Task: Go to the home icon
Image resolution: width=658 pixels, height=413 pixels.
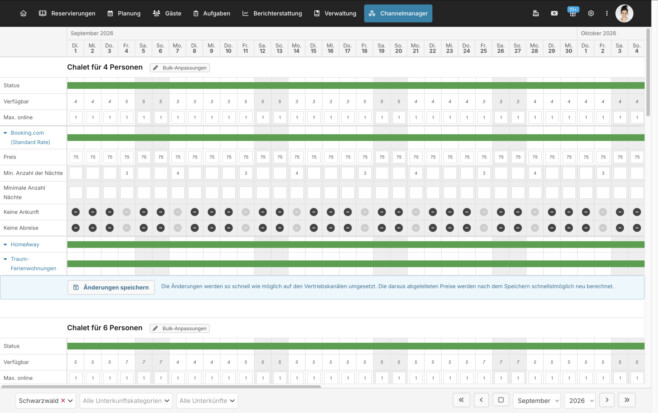Action: coord(23,13)
